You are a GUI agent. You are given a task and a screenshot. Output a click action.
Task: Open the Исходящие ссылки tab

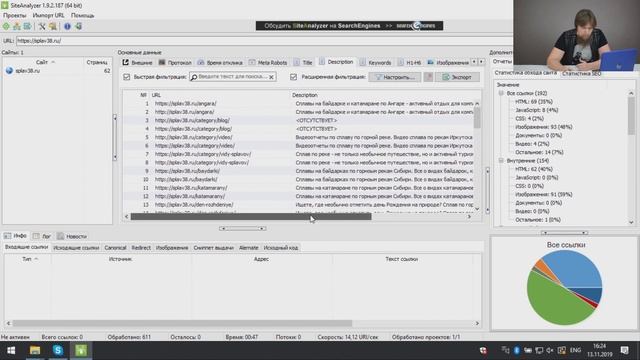[x=76, y=248]
